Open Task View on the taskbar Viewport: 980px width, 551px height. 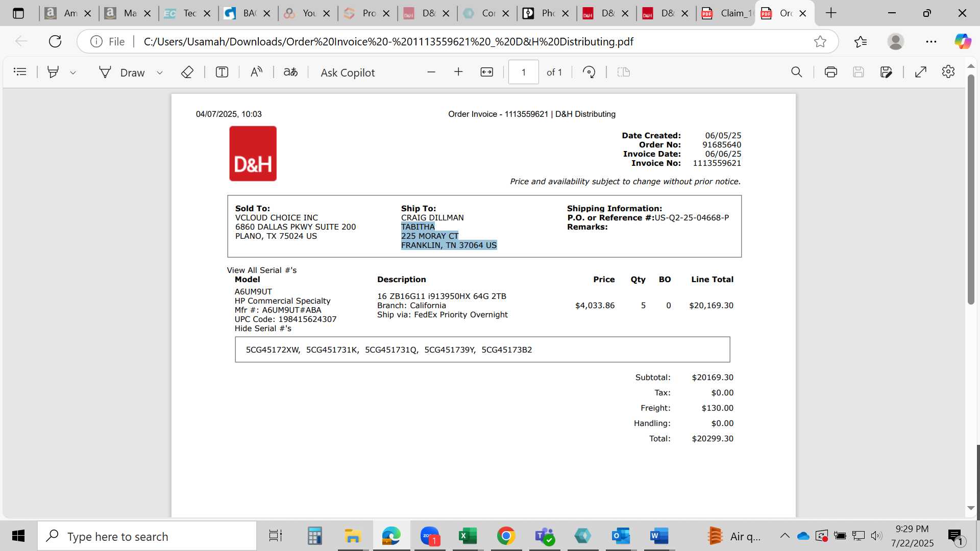tap(275, 536)
